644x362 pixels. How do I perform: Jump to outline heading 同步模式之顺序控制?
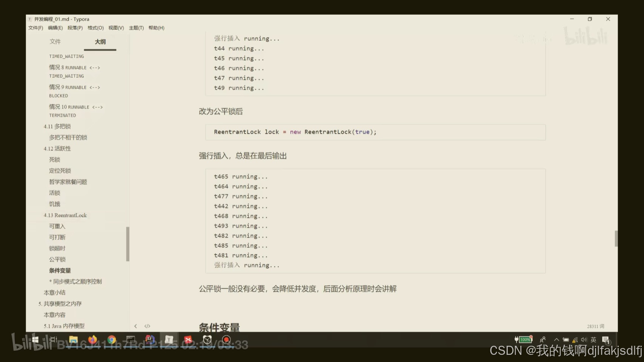tap(75, 281)
